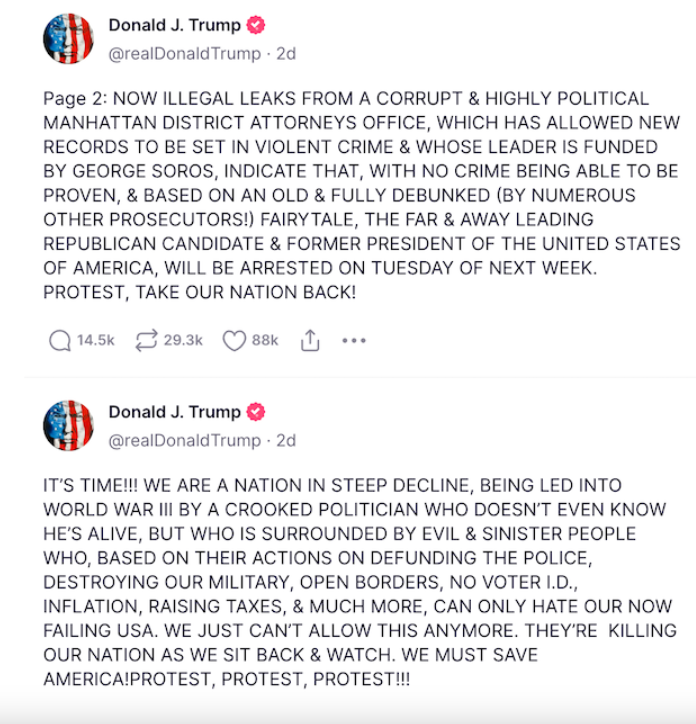
Task: Click the @realDonaldTrump handle on the 'Page 2' post
Action: click(x=184, y=53)
